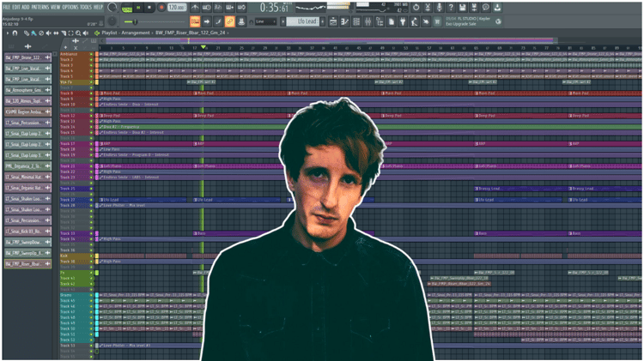Click the record button
The height and width of the screenshot is (361, 644).
pos(161,8)
